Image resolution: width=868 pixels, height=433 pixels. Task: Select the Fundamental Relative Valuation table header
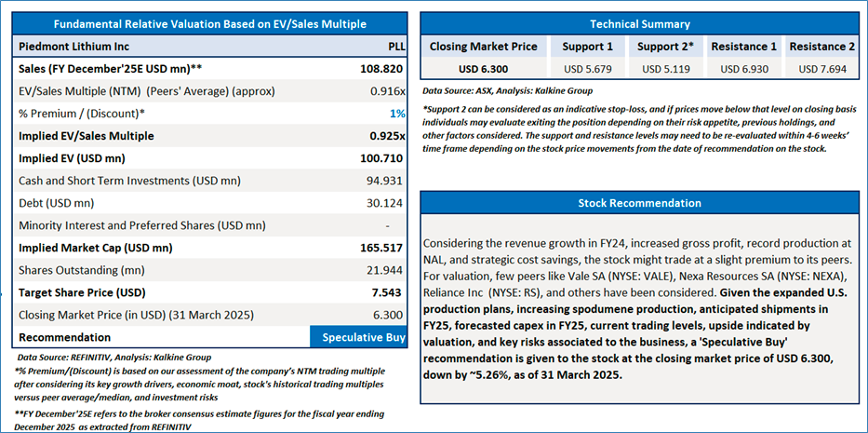point(211,23)
